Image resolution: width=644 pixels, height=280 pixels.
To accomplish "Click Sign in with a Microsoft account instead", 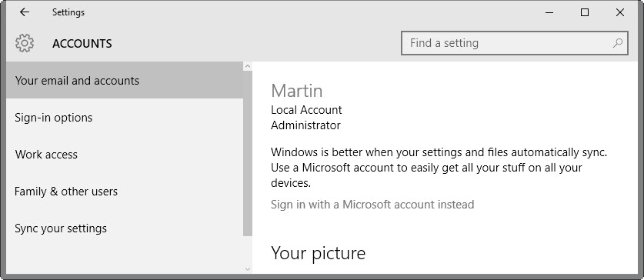I will click(372, 204).
